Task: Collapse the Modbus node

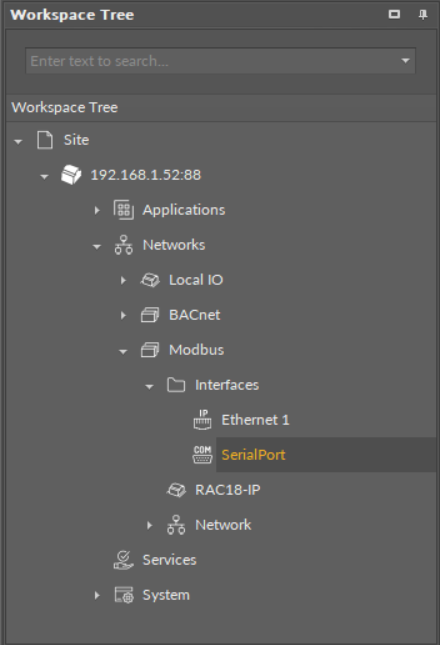Action: pyautogui.click(x=123, y=351)
